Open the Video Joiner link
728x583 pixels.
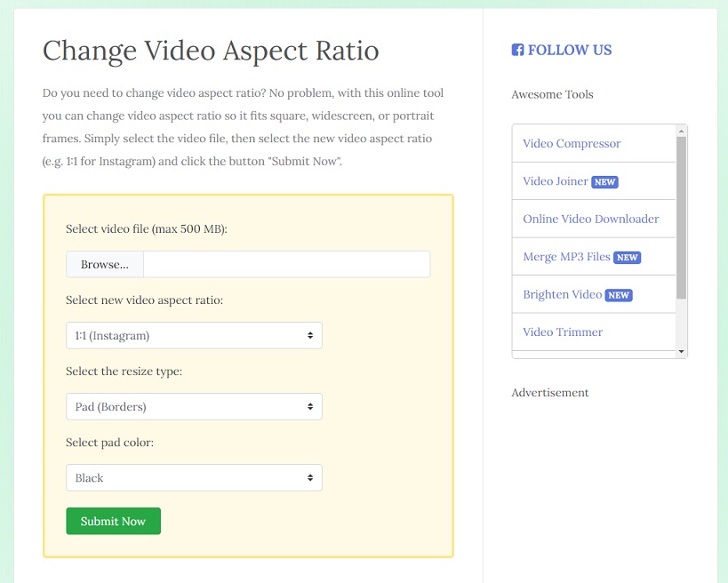pos(556,181)
